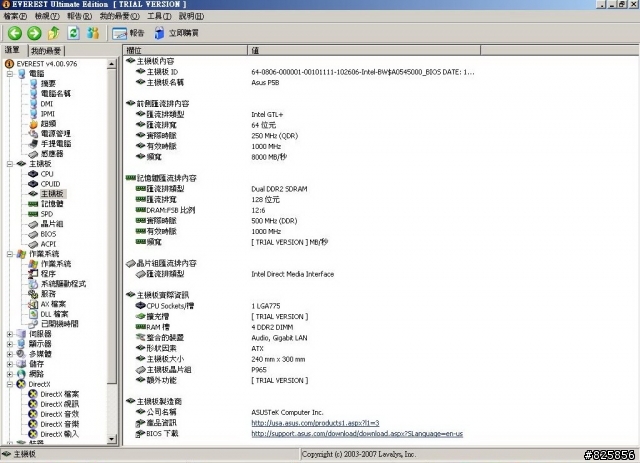Open the DLL 檔案 item
This screenshot has width=640, height=463.
pos(54,314)
